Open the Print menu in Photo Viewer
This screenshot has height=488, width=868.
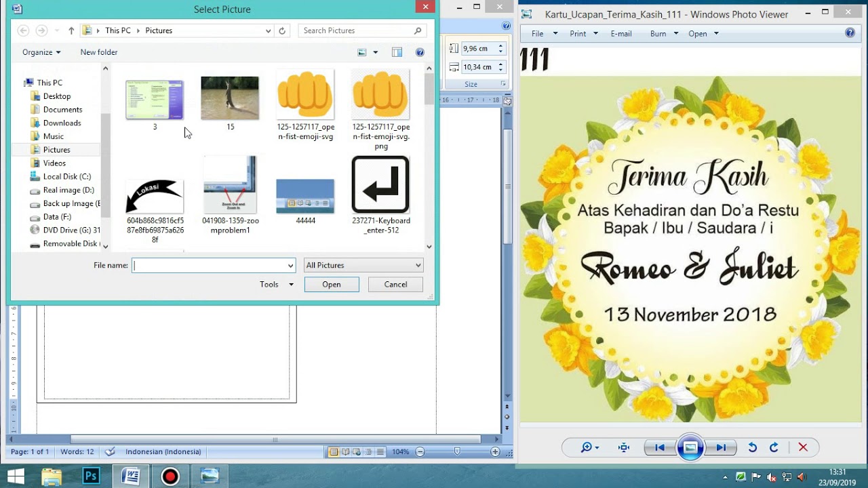[x=584, y=33]
